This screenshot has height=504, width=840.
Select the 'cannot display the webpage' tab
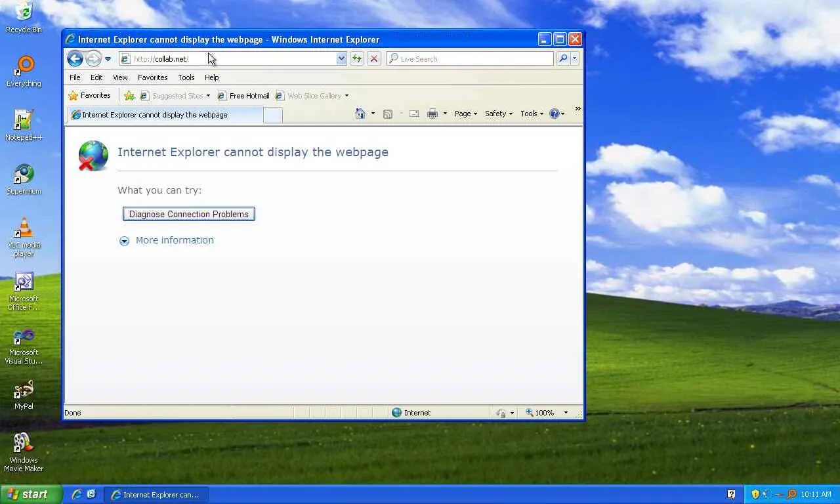pos(165,114)
